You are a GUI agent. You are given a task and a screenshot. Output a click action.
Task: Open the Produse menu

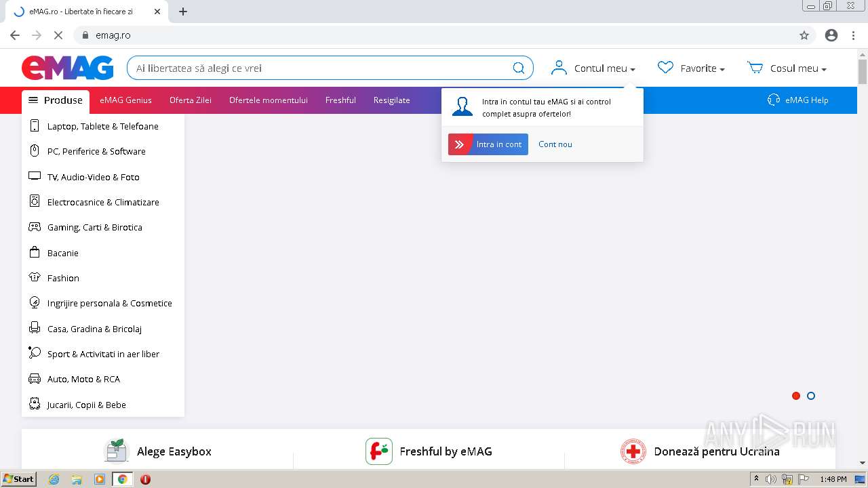(56, 100)
